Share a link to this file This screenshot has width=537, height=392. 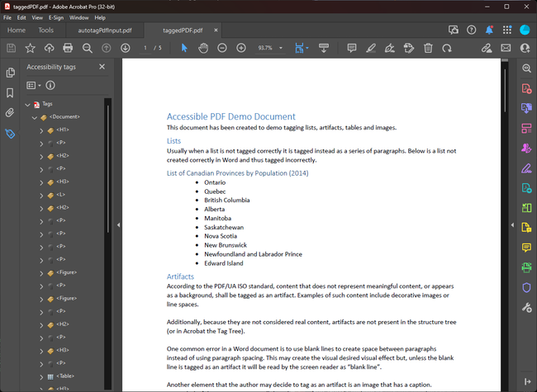487,48
